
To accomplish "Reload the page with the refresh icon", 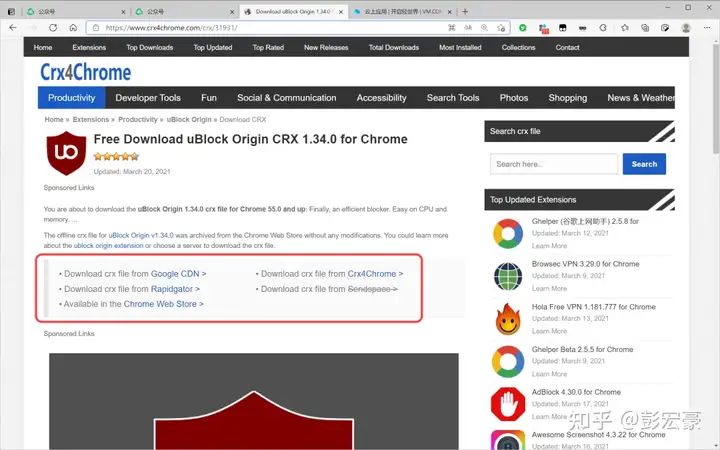I will point(53,28).
